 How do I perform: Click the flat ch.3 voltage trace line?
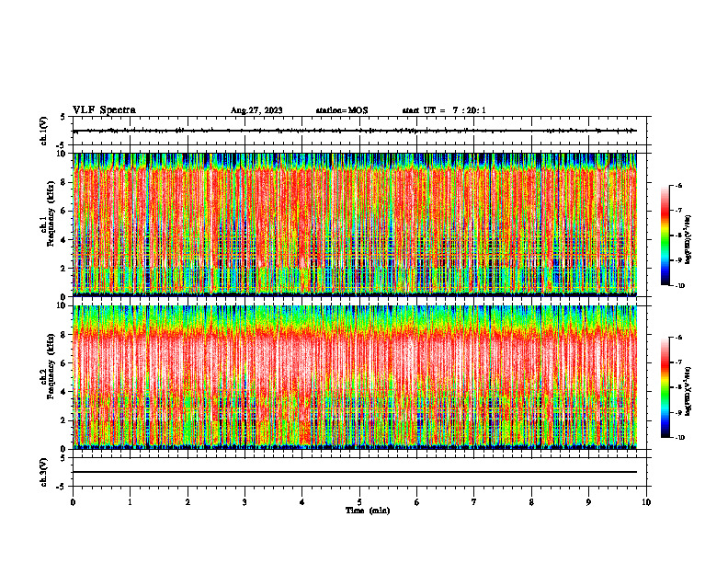[355, 472]
